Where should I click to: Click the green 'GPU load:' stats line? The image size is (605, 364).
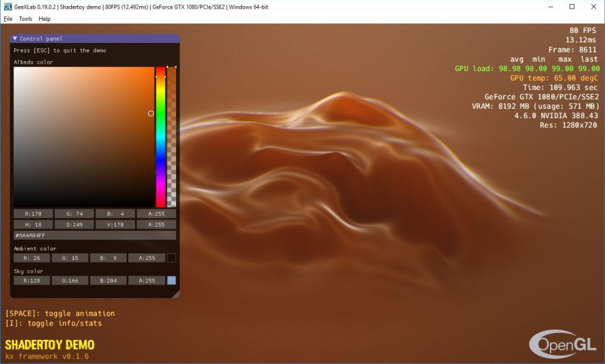tap(527, 69)
